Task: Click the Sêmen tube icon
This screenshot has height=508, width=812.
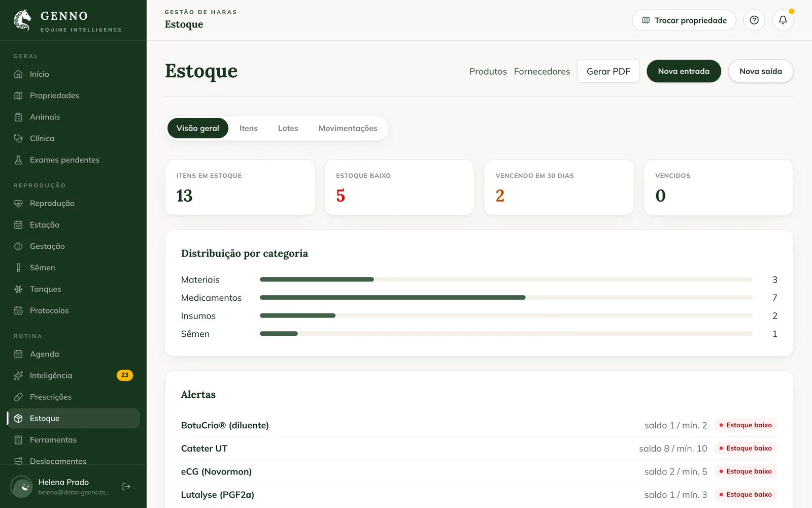Action: [18, 268]
